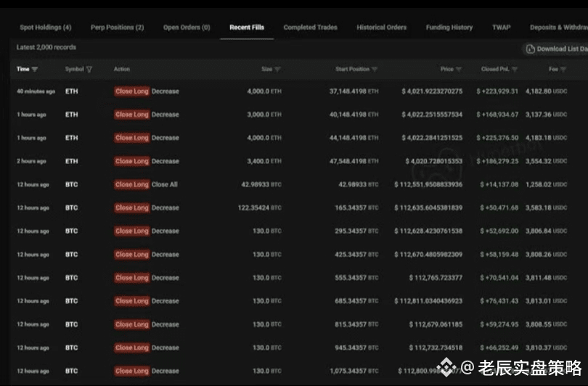The image size is (588, 386).
Task: Select the Recent Fills tab
Action: [247, 28]
